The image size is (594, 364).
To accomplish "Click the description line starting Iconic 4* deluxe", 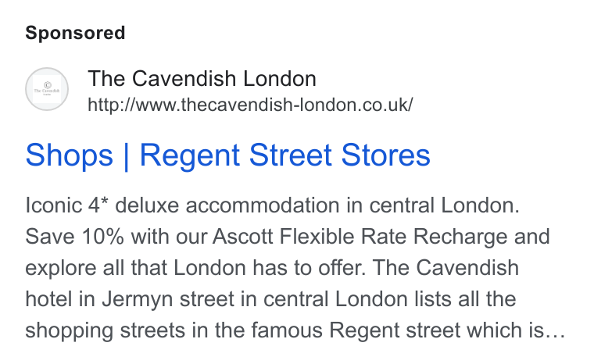I will click(x=272, y=205).
